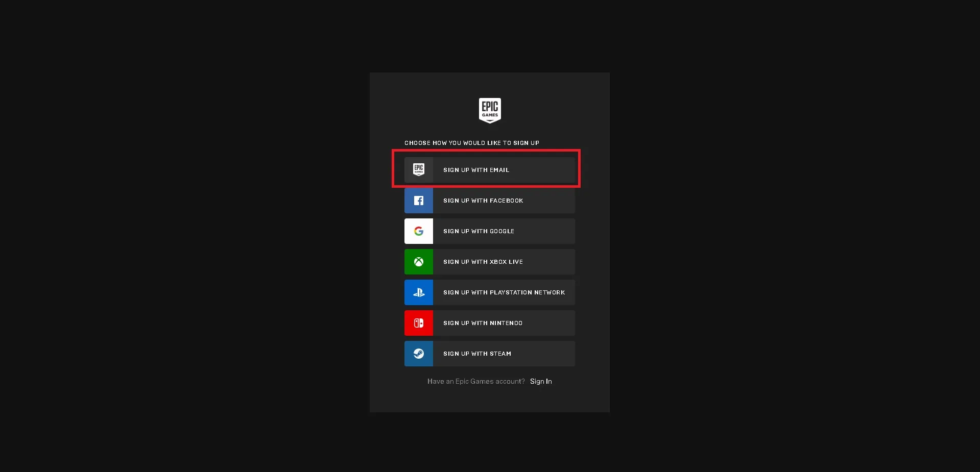980x472 pixels.
Task: Click the dark background left of the sign-up card
Action: coord(184,235)
